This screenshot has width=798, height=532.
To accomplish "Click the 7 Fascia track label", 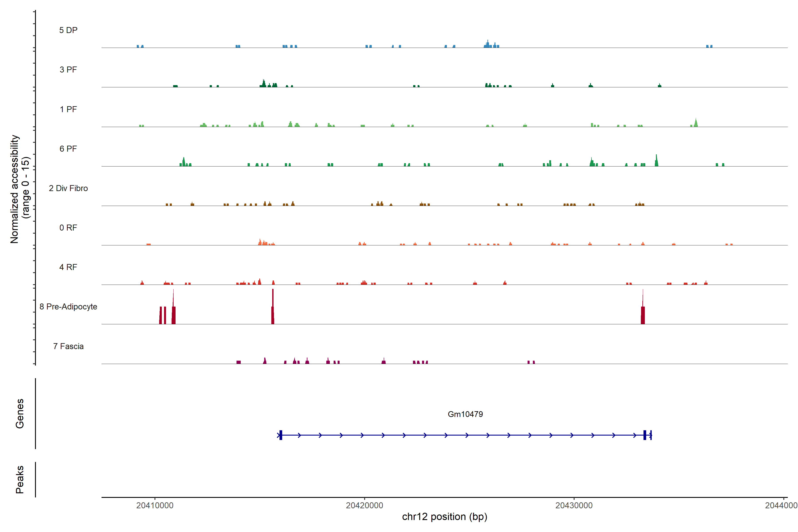I will tap(68, 346).
